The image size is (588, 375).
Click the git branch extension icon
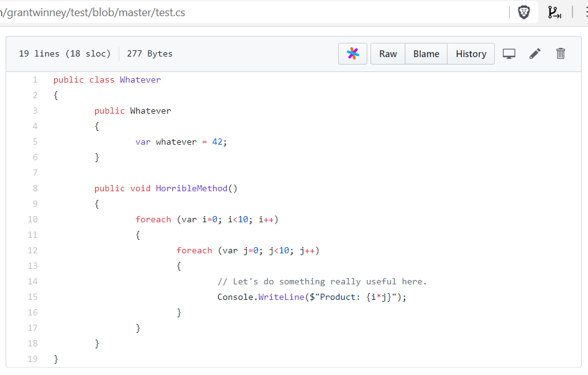(554, 12)
